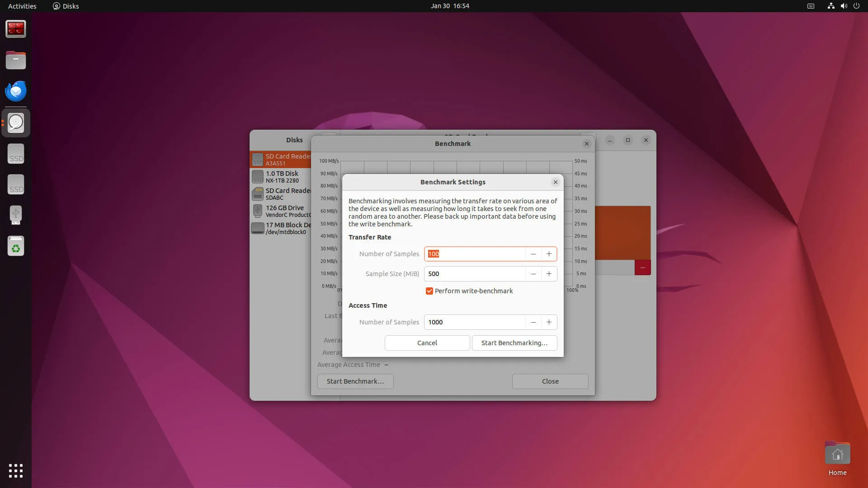This screenshot has height=488, width=868.
Task: Increase Transfer Rate number of samples
Action: click(x=549, y=254)
